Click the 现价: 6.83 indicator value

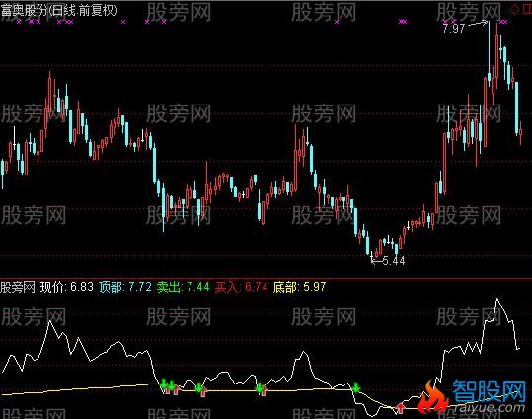[x=66, y=287]
